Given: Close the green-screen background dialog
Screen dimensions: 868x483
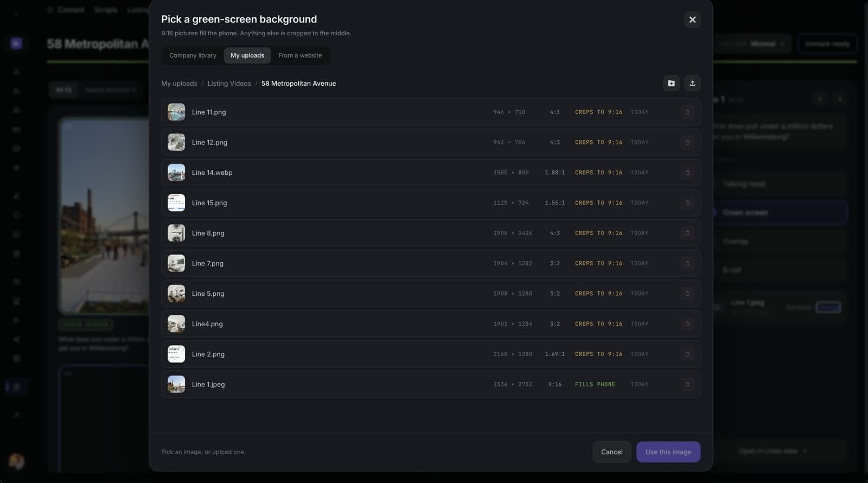Looking at the screenshot, I should click(x=692, y=20).
